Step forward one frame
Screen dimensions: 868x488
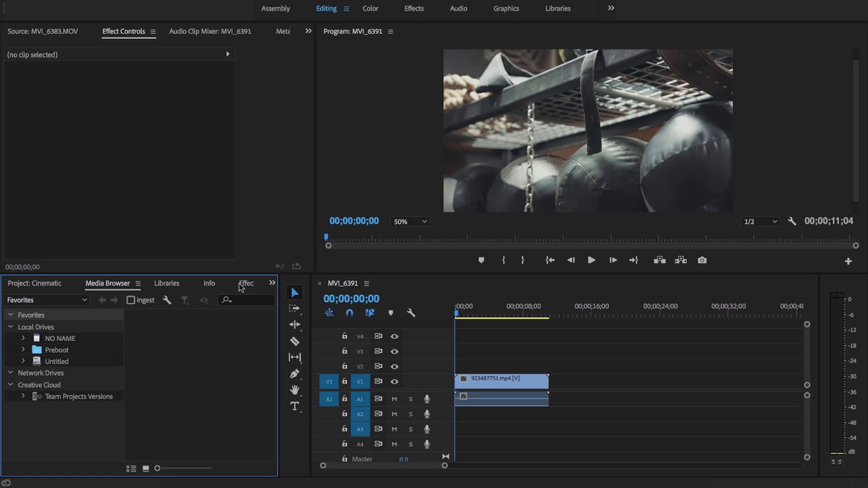(613, 260)
